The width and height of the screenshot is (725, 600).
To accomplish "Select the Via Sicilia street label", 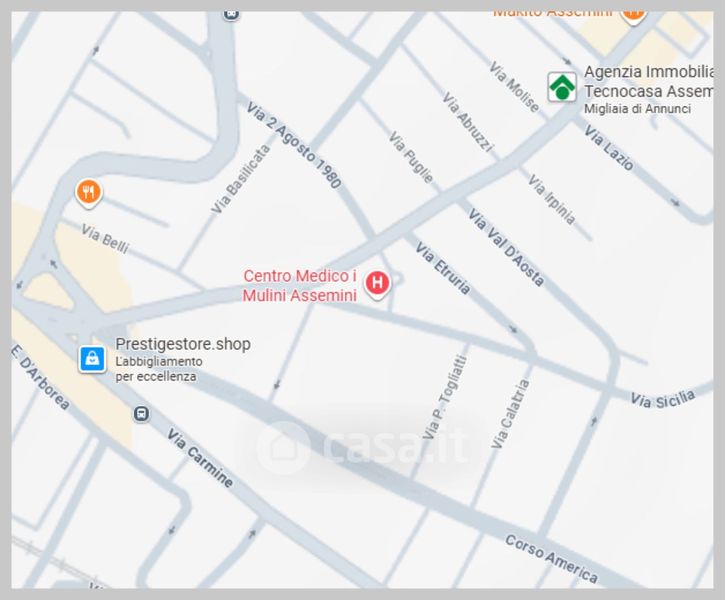I will pos(663,398).
